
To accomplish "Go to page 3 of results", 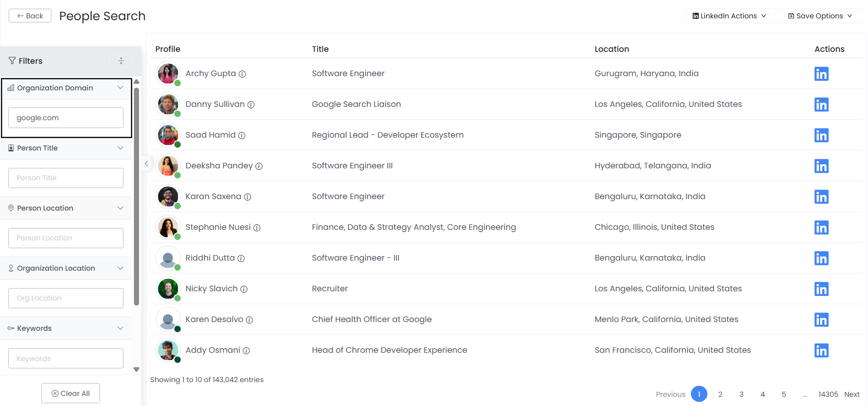I will click(741, 394).
